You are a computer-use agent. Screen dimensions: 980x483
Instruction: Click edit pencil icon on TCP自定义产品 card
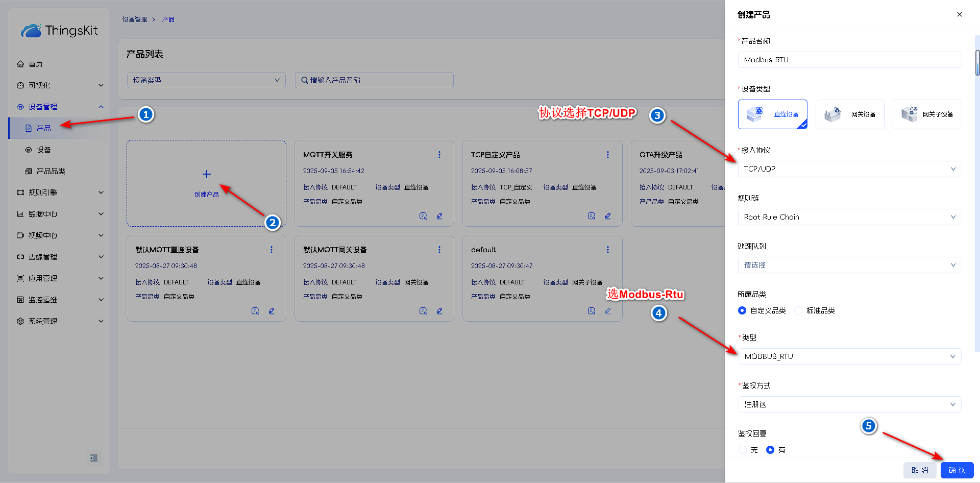(x=607, y=216)
